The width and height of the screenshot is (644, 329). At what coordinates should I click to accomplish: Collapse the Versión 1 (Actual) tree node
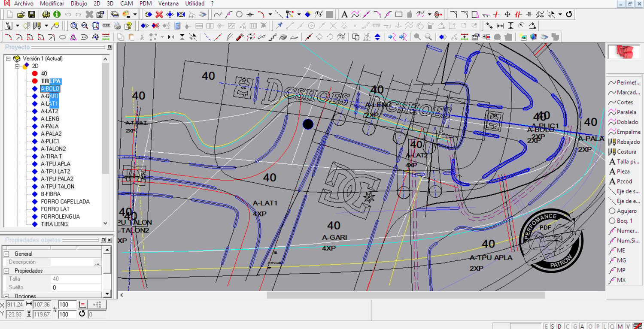9,59
